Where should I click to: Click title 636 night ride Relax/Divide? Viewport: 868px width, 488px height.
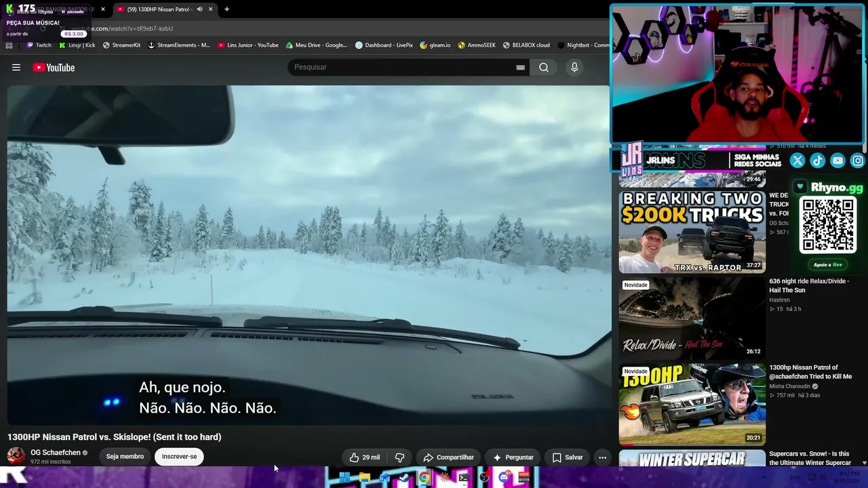coord(809,285)
